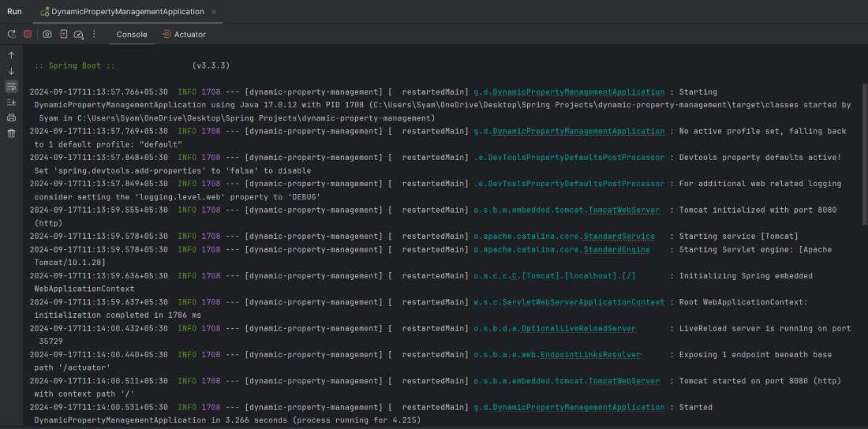Click 'Tomcat initialized with port 8080' message

click(758, 210)
